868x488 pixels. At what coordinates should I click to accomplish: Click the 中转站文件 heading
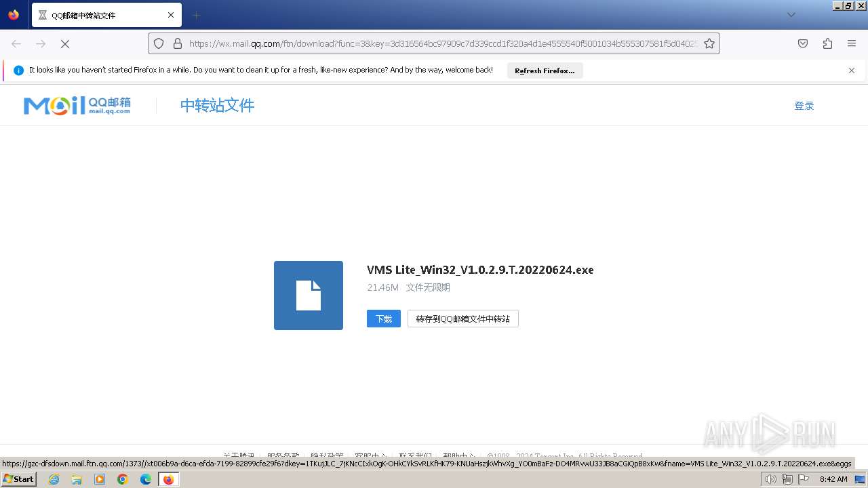point(217,106)
